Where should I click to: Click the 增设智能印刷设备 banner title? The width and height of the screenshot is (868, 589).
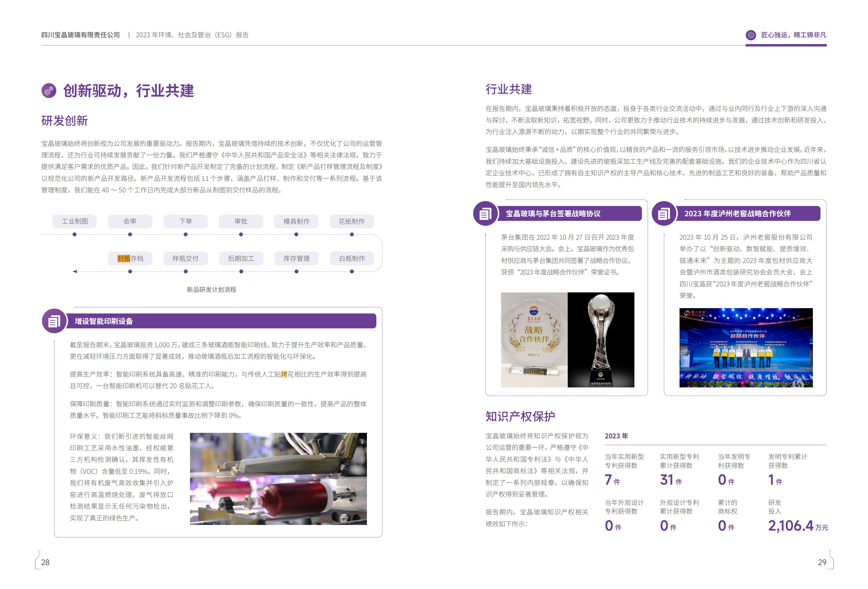(104, 321)
